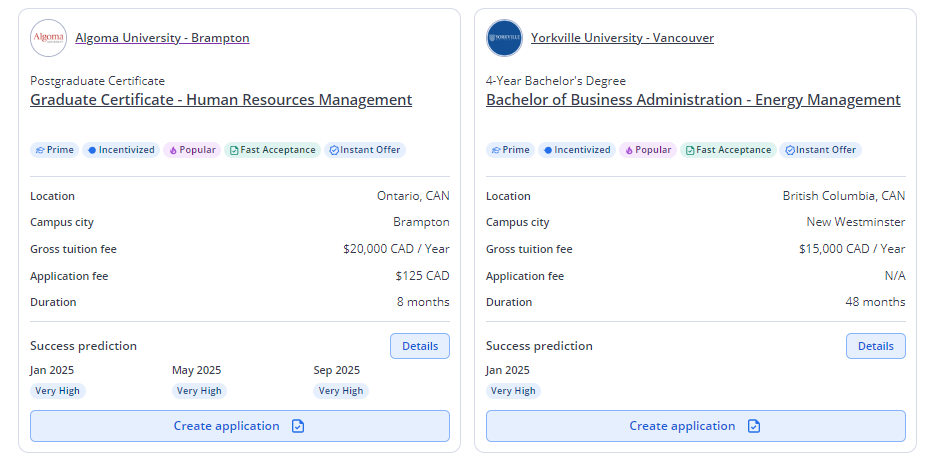Viewport: 930px width, 461px height.
Task: Open Bachelor of Business Administration - Energy Management
Action: 693,100
